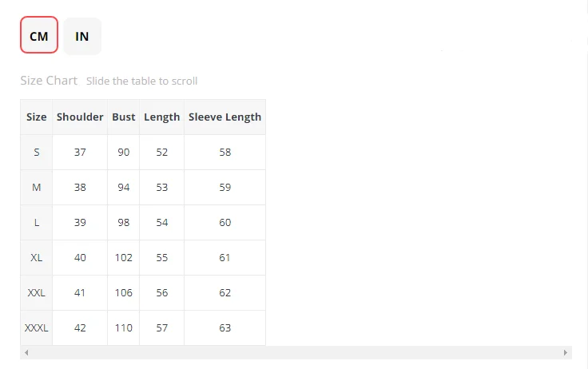Select the Length column header

[x=161, y=117]
